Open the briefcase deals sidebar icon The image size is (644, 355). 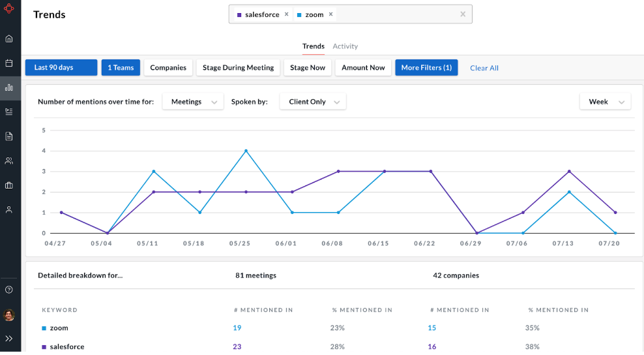pos(9,185)
